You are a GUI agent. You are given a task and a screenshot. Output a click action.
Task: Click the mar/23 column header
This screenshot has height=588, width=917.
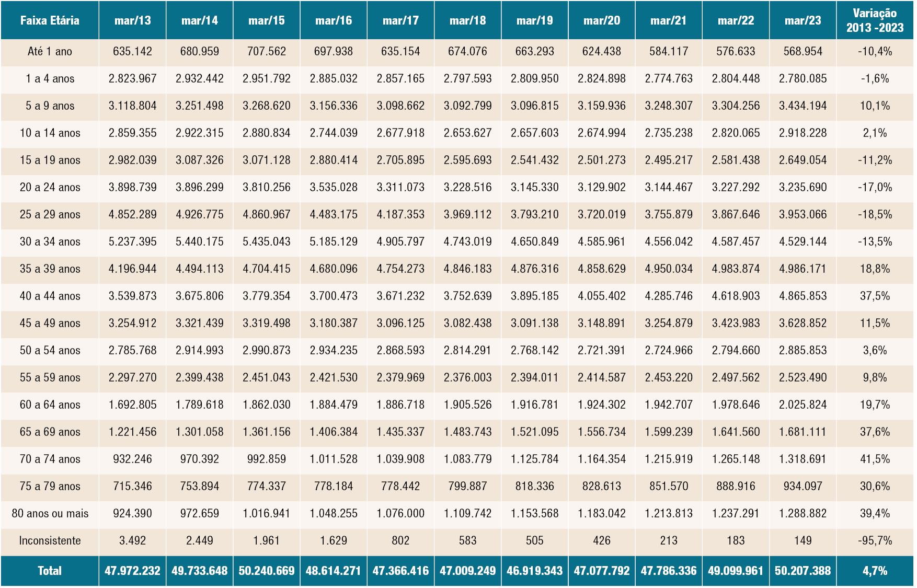[803, 20]
